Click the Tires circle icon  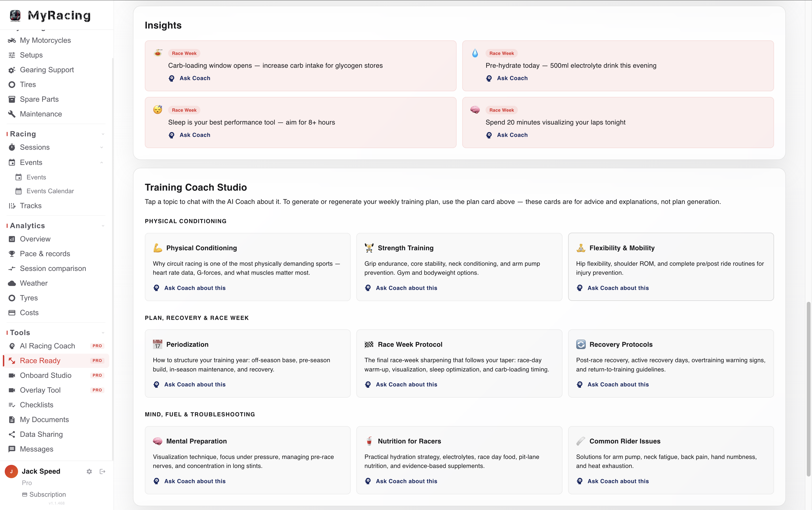pyautogui.click(x=12, y=85)
